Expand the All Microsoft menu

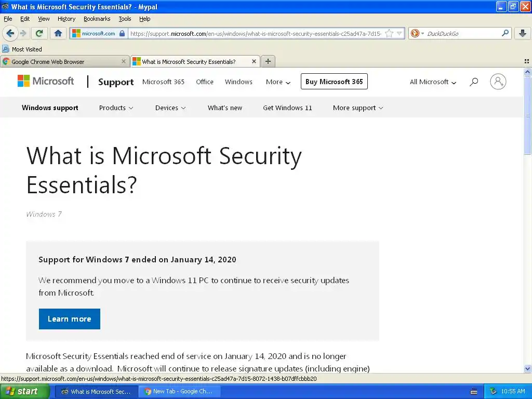coord(433,82)
